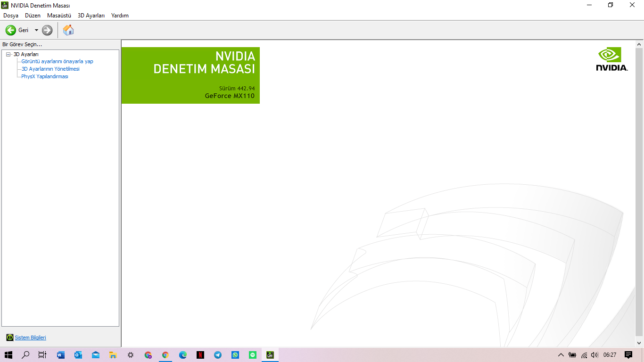Open WhatsApp from the taskbar
The image size is (644, 362).
coord(235,355)
